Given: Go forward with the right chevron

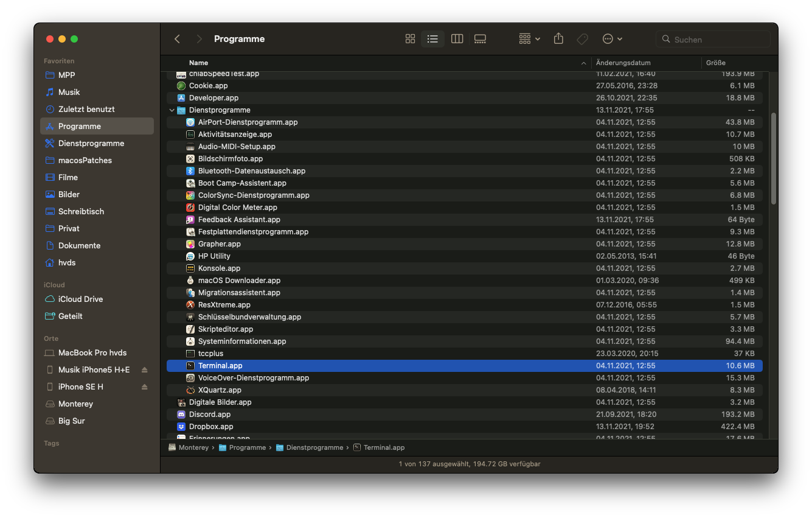Looking at the screenshot, I should point(199,39).
